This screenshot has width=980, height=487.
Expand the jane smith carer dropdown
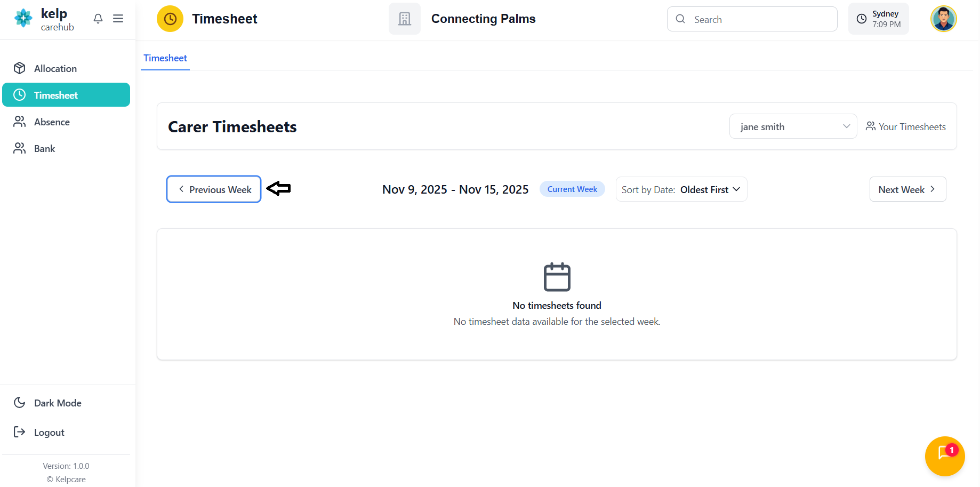(792, 126)
